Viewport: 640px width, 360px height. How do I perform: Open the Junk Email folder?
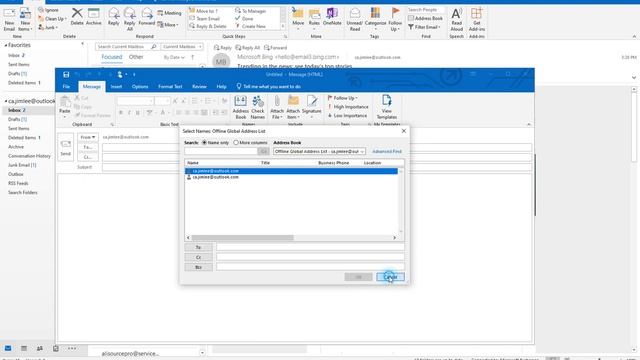click(22, 165)
